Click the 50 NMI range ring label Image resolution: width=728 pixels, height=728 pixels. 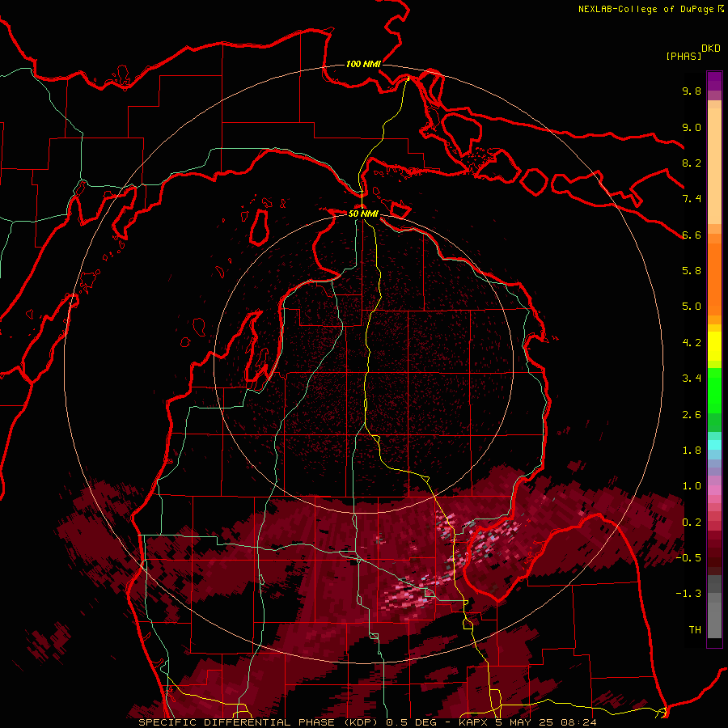pyautogui.click(x=363, y=214)
